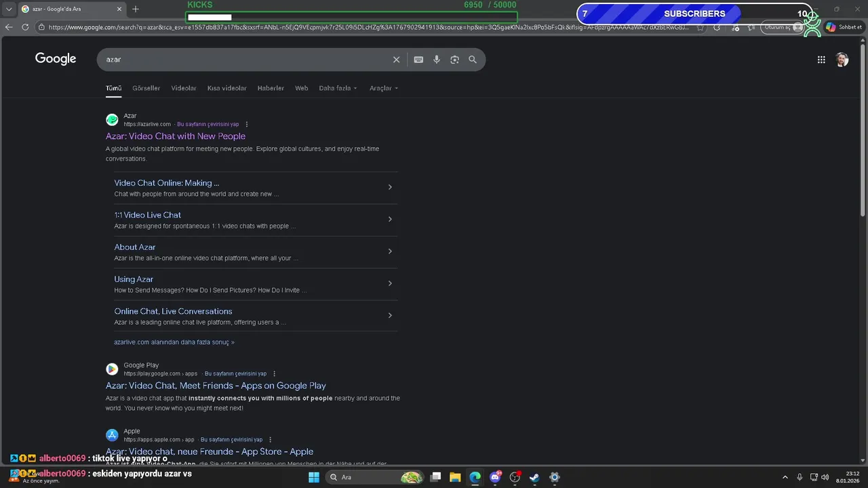Screen dimensions: 868x488
Task: Open three-dot menu next to apps.apple.com result
Action: coord(270,440)
